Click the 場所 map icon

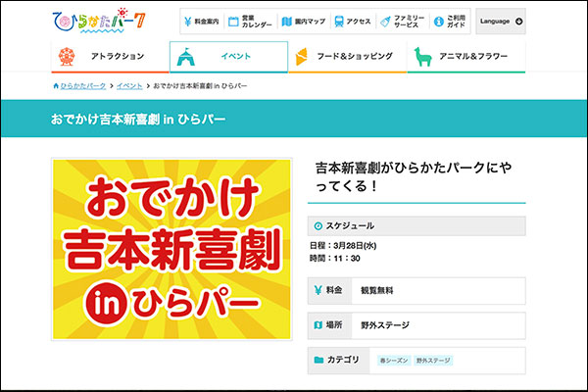pyautogui.click(x=318, y=325)
